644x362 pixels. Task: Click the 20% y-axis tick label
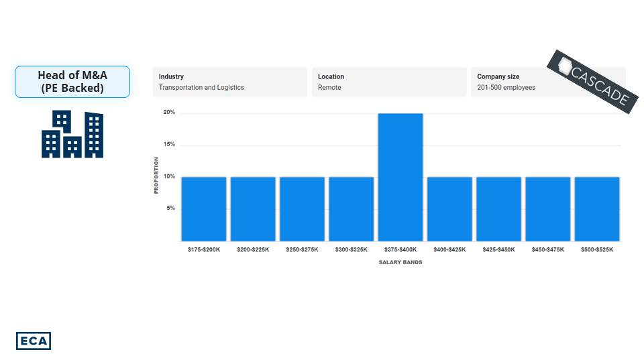pyautogui.click(x=169, y=113)
